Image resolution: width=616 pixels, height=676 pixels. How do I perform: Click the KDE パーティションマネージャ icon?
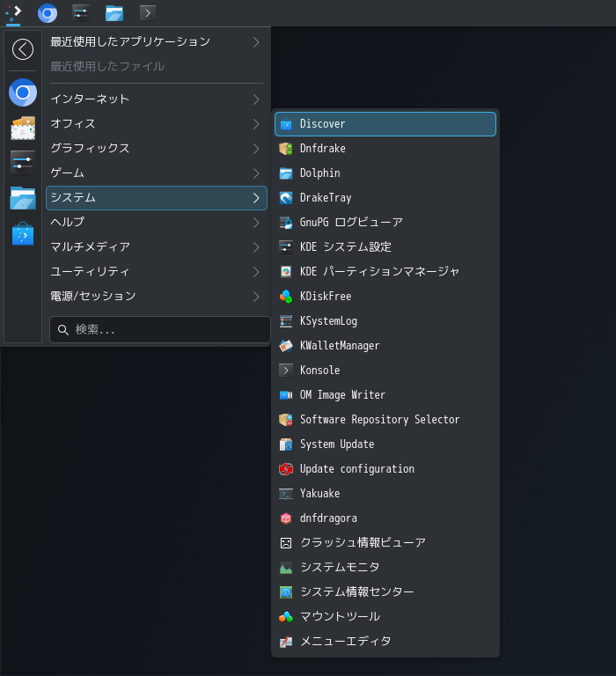(286, 272)
